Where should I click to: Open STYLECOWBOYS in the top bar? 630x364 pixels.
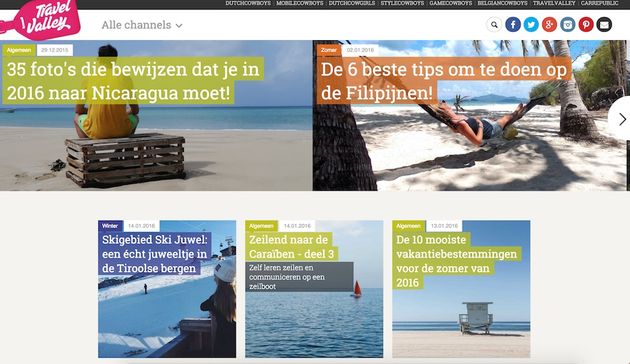pos(402,3)
